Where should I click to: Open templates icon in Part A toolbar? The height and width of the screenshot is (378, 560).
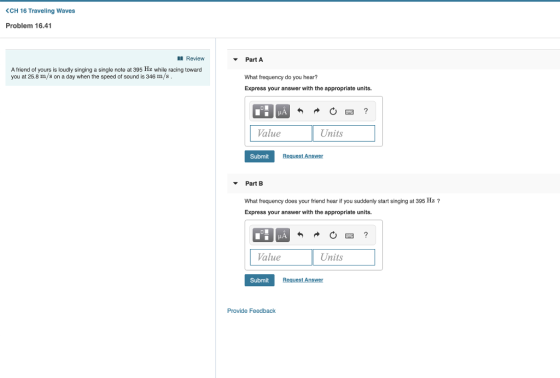[263, 111]
